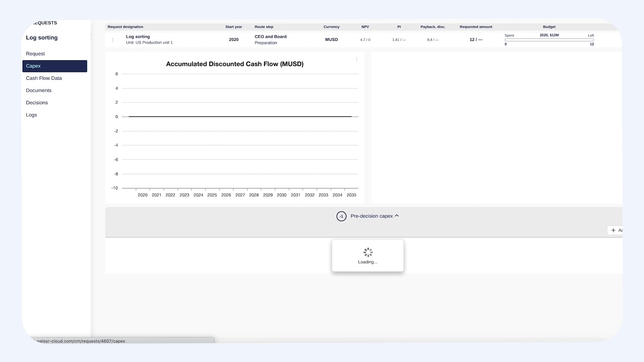Open the Documents section
The image size is (644, 362).
point(39,90)
